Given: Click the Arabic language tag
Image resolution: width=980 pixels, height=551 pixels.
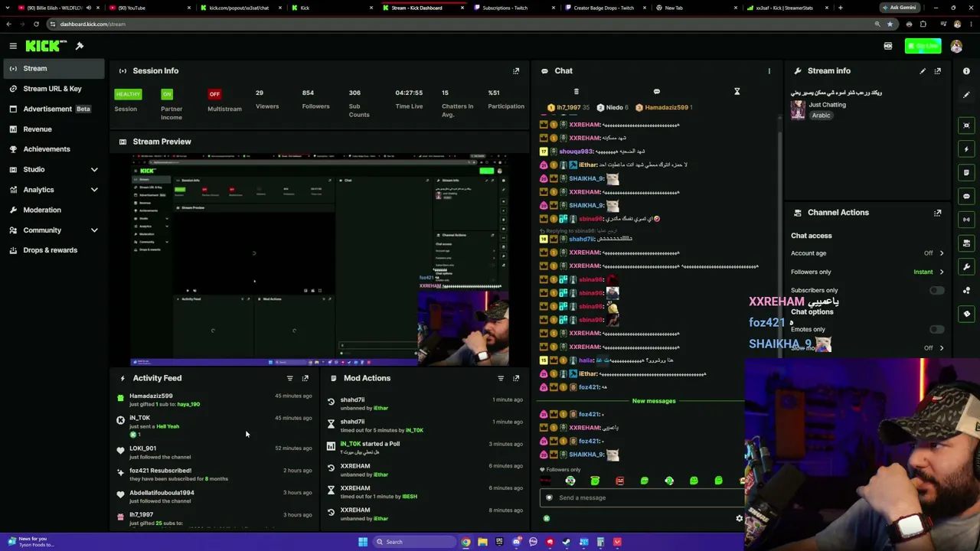Looking at the screenshot, I should (x=821, y=116).
